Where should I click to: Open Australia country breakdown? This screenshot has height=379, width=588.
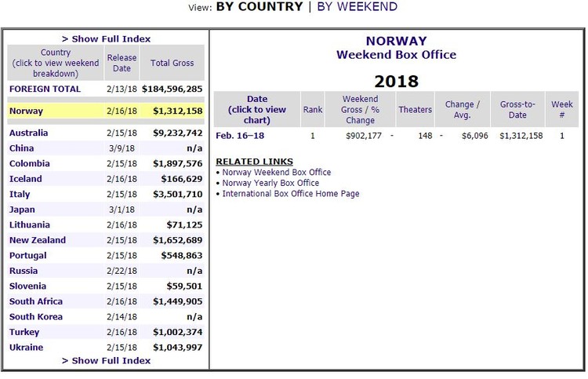[x=28, y=133]
